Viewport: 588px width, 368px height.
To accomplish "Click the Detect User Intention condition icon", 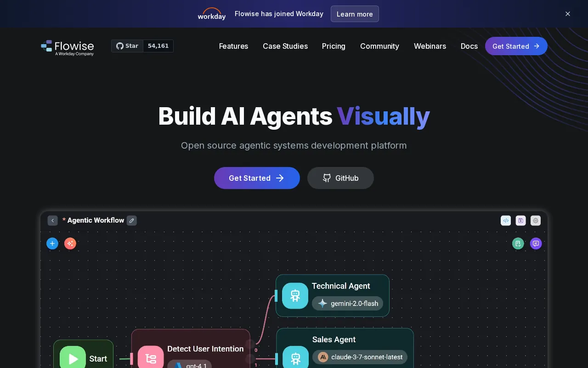I will 151,357.
